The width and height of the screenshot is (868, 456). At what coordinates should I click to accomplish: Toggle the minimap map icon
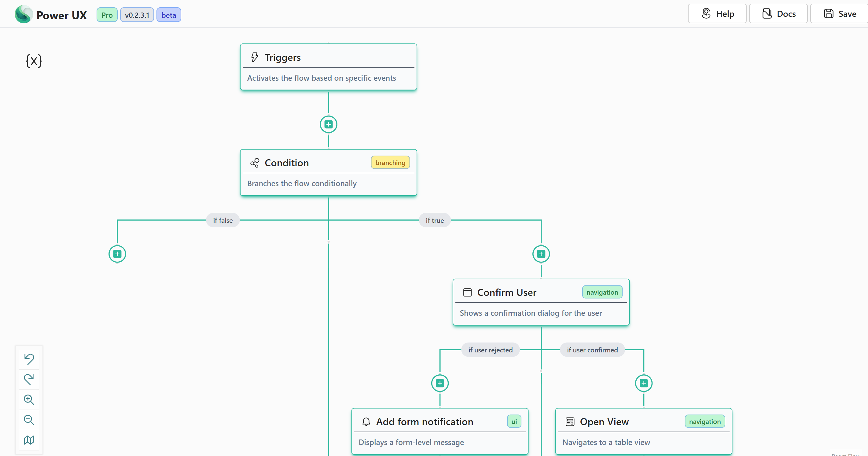(29, 440)
